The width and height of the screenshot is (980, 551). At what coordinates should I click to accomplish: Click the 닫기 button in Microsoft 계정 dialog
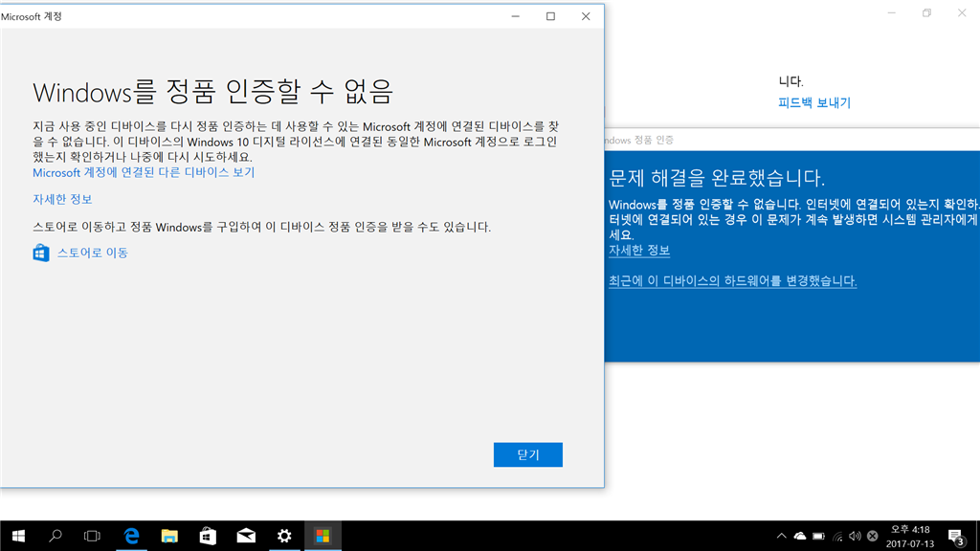(527, 454)
